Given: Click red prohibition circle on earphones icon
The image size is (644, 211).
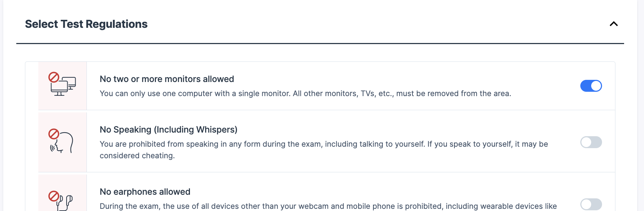Looking at the screenshot, I should [54, 196].
